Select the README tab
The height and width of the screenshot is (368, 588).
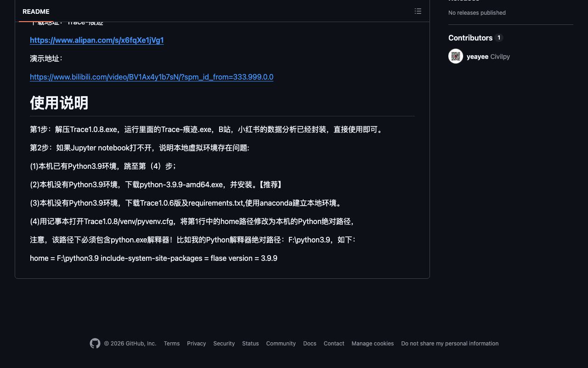click(36, 11)
